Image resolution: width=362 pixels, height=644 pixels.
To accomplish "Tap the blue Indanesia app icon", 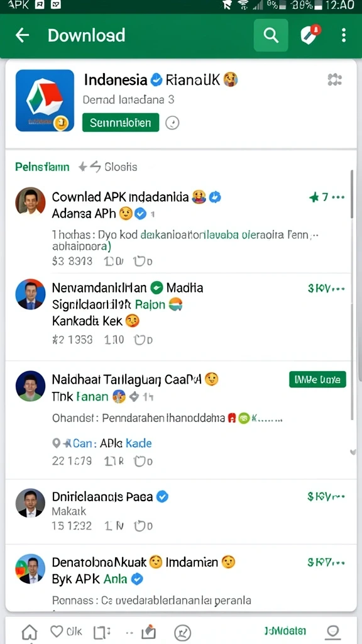I will [45, 101].
